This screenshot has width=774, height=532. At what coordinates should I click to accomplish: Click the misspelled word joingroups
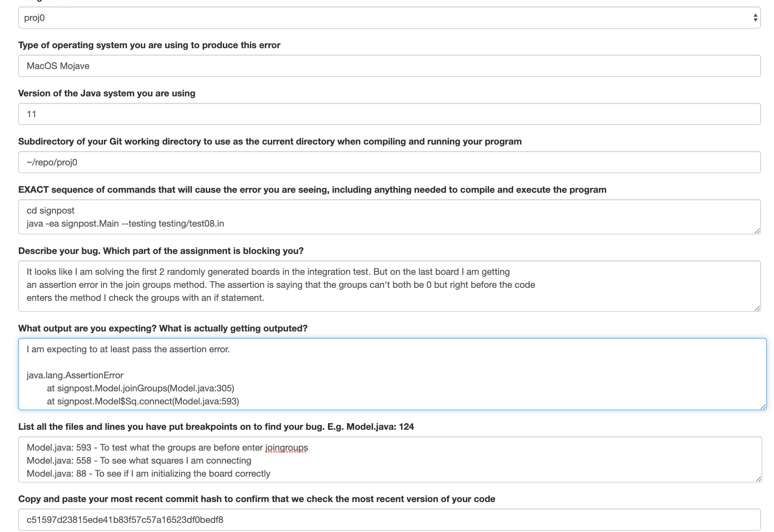point(286,448)
